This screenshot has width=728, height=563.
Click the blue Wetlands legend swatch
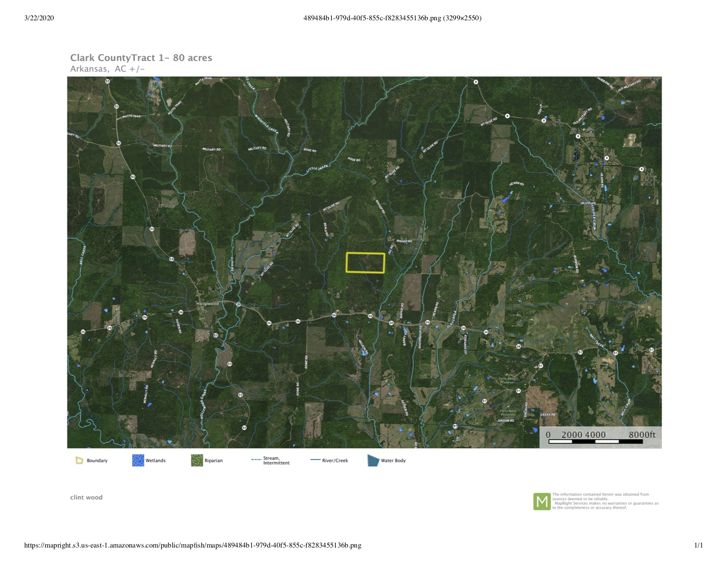click(x=138, y=461)
